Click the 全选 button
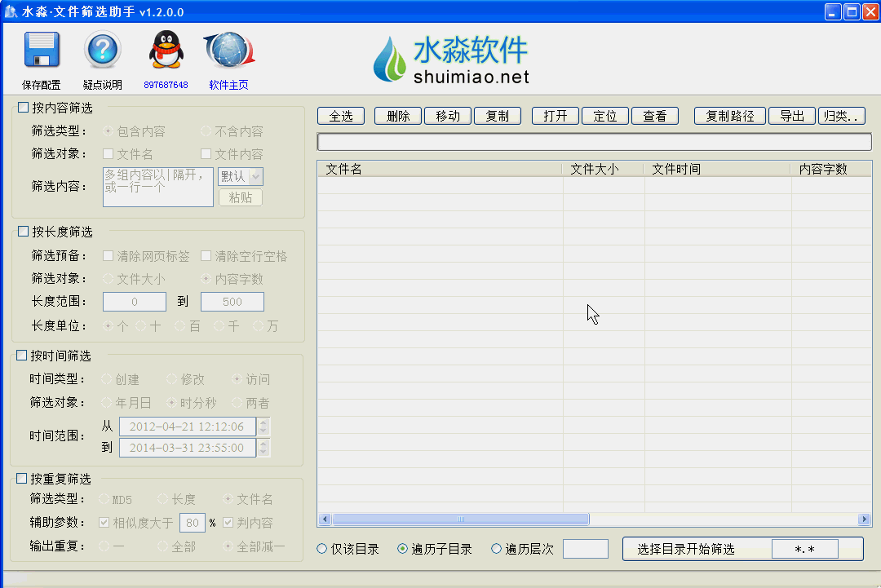This screenshot has height=588, width=881. (x=340, y=116)
